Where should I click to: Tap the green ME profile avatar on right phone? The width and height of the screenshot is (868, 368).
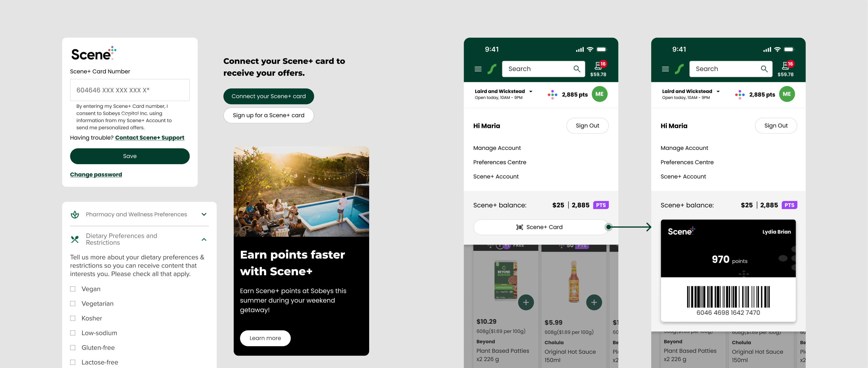click(x=786, y=94)
